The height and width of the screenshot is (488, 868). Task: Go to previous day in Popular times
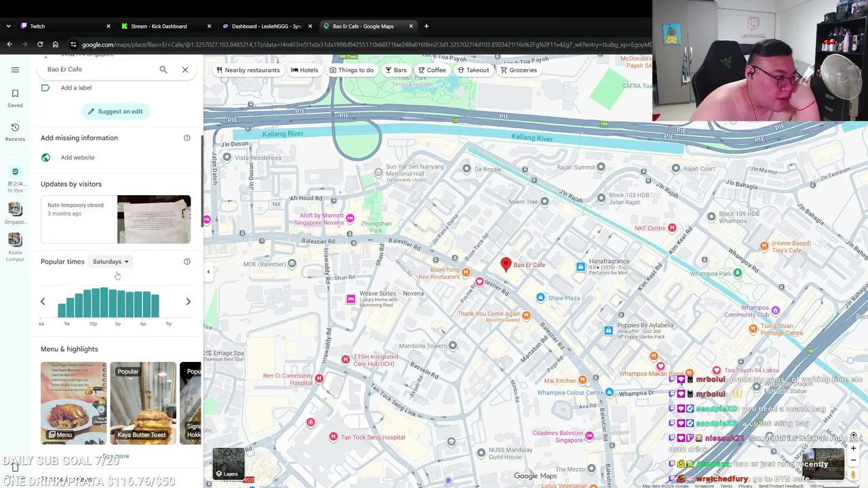43,302
